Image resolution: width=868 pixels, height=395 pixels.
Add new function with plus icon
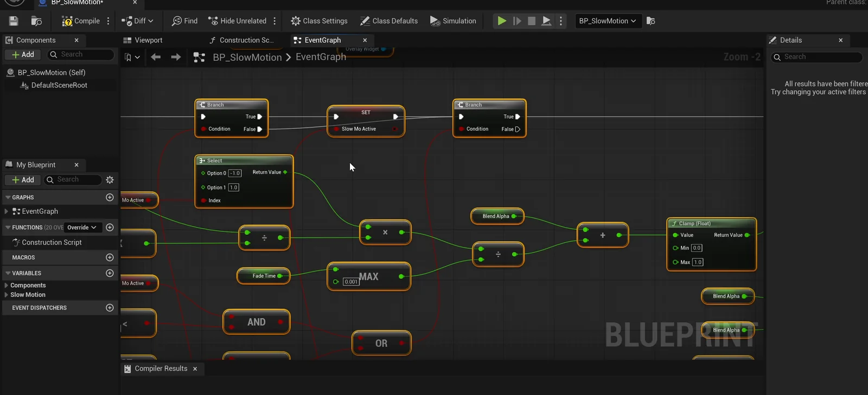(110, 228)
